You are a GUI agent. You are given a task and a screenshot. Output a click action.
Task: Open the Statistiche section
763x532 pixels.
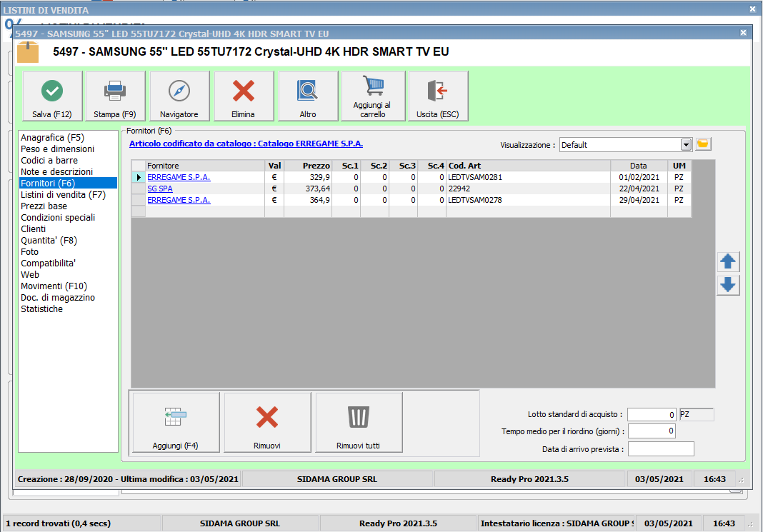click(x=42, y=308)
